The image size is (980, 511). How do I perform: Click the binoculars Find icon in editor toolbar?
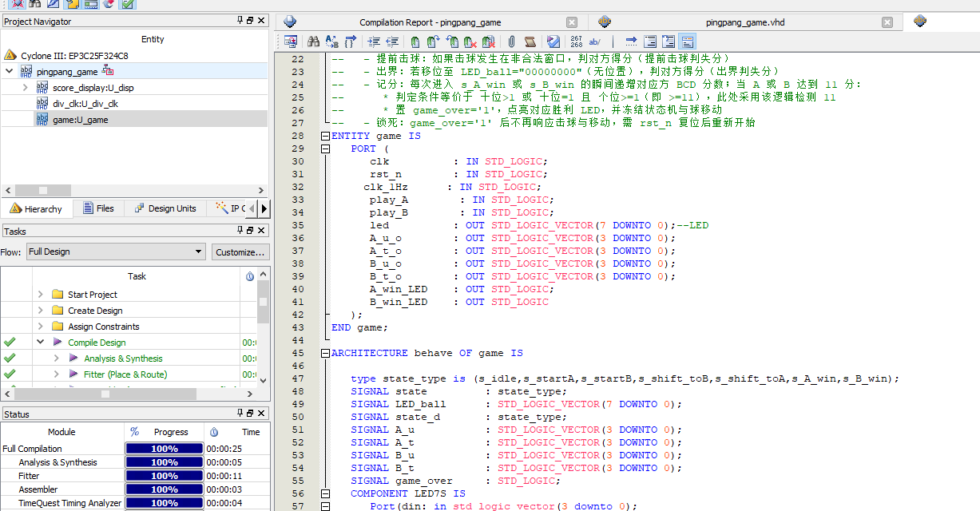point(314,42)
